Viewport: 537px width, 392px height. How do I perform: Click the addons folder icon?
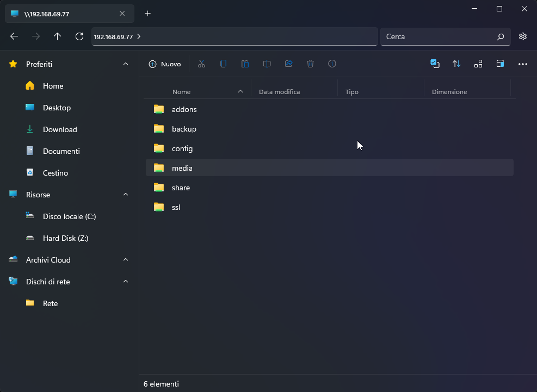159,109
